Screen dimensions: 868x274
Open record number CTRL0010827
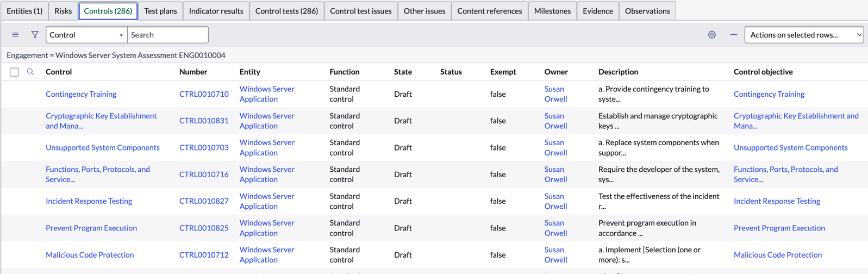point(204,201)
